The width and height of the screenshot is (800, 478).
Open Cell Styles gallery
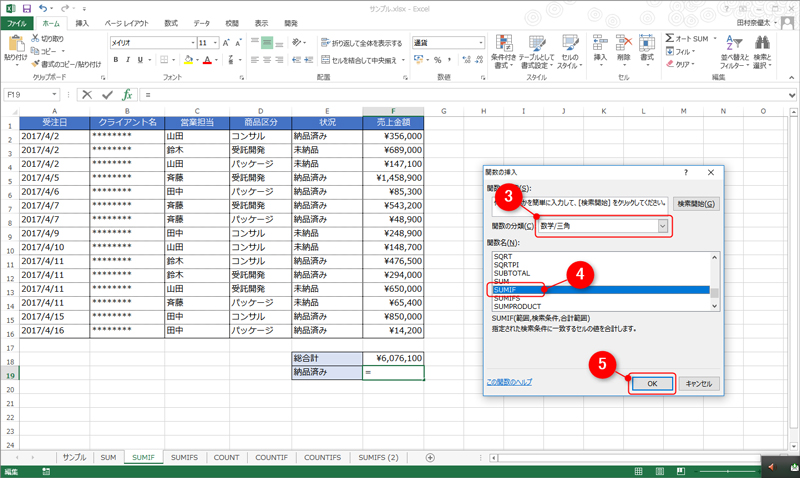[569, 52]
